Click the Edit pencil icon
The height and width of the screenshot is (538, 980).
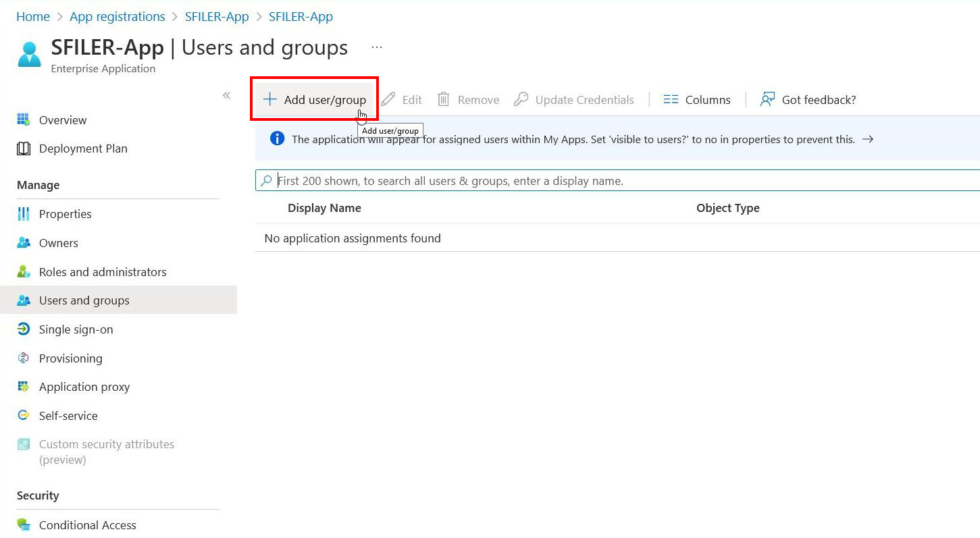tap(388, 99)
